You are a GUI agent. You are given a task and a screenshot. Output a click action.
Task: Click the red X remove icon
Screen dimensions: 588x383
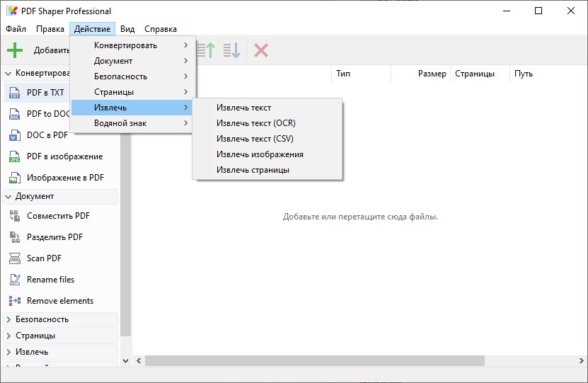(x=261, y=50)
